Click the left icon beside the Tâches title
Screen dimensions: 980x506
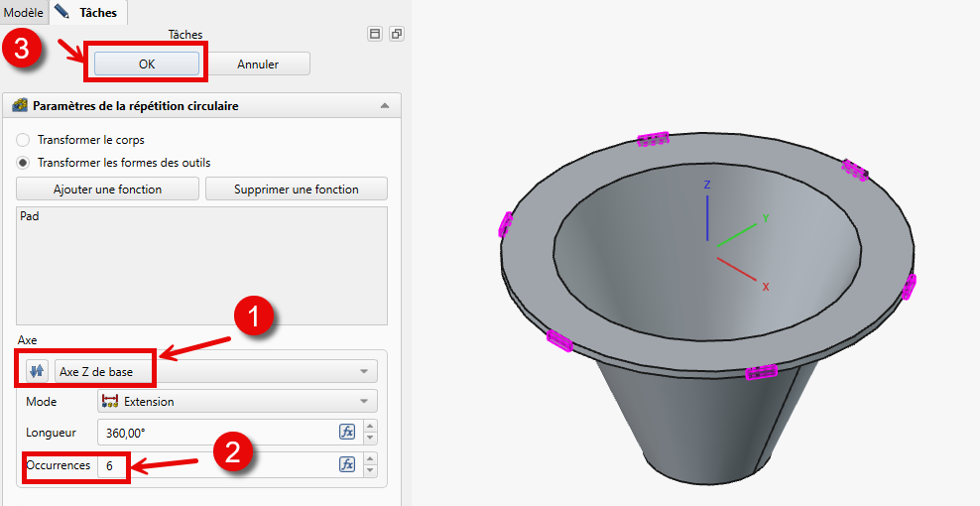375,34
